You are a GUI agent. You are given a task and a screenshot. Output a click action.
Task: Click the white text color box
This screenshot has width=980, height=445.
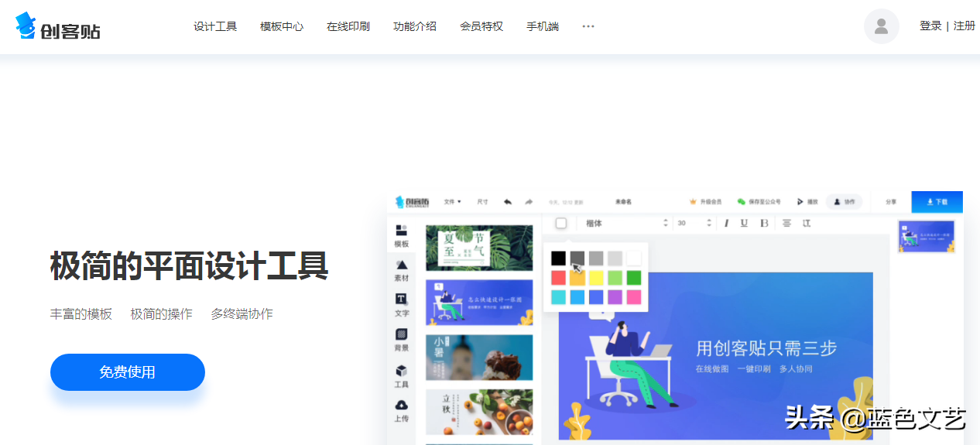click(x=561, y=223)
